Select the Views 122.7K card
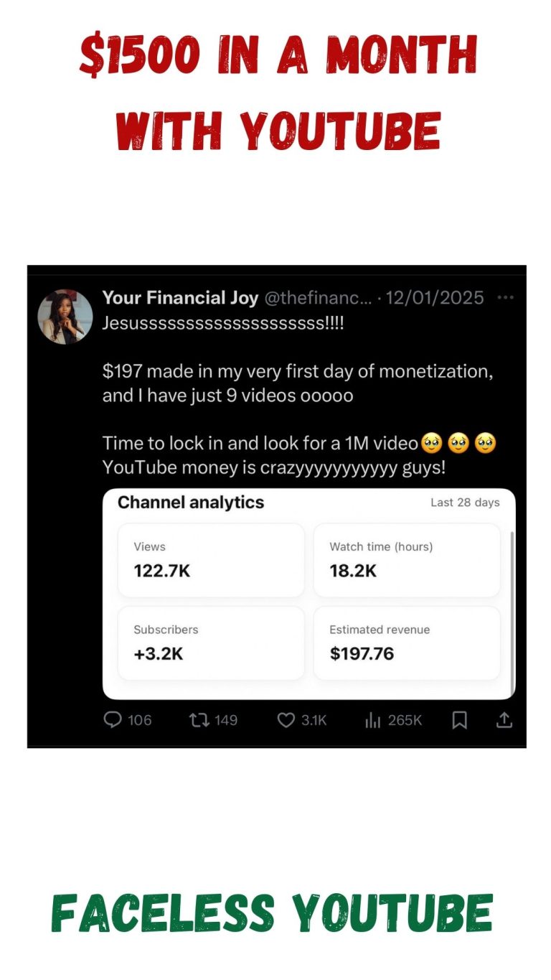This screenshot has width=551, height=980. [x=211, y=560]
